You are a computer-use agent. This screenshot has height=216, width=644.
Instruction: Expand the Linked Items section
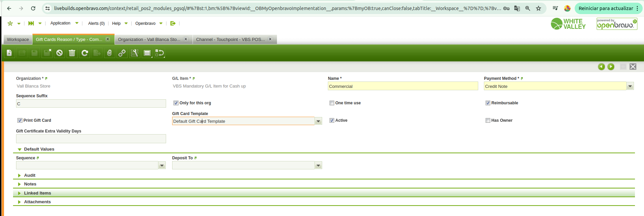tap(19, 193)
